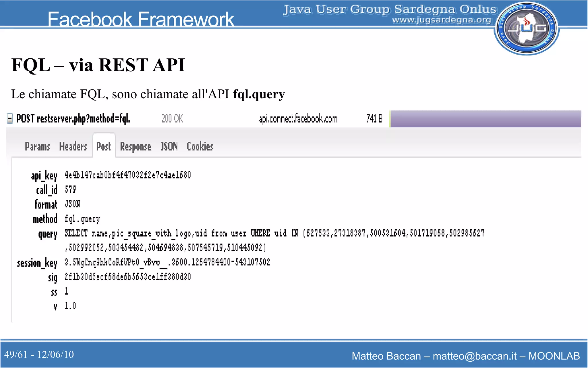Click the POST restserver.php?method=fql. request URL
588x368 pixels.
[73, 118]
